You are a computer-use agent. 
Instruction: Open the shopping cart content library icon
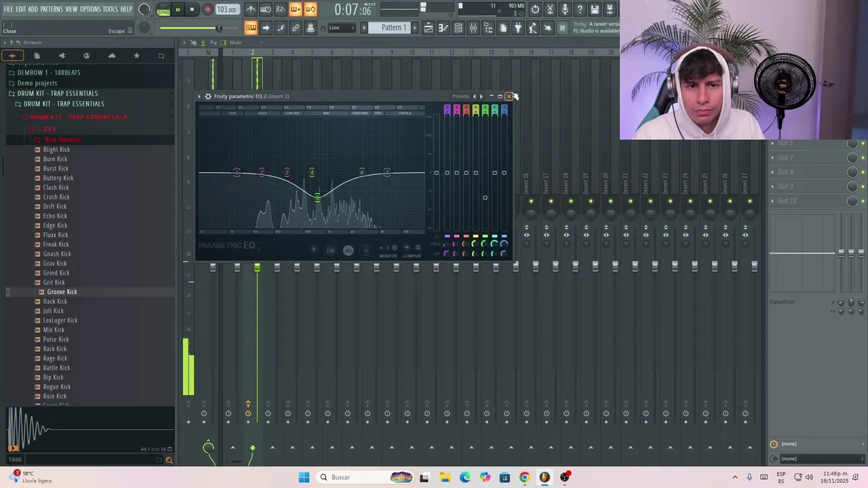pyautogui.click(x=562, y=28)
